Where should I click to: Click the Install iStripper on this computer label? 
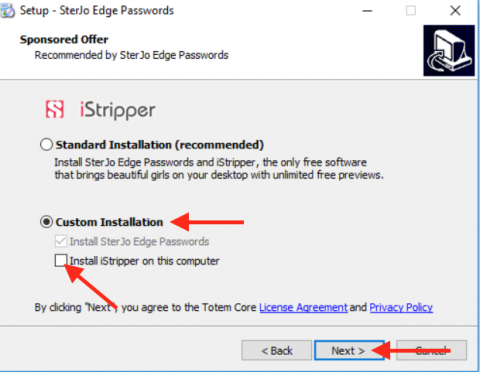(144, 261)
